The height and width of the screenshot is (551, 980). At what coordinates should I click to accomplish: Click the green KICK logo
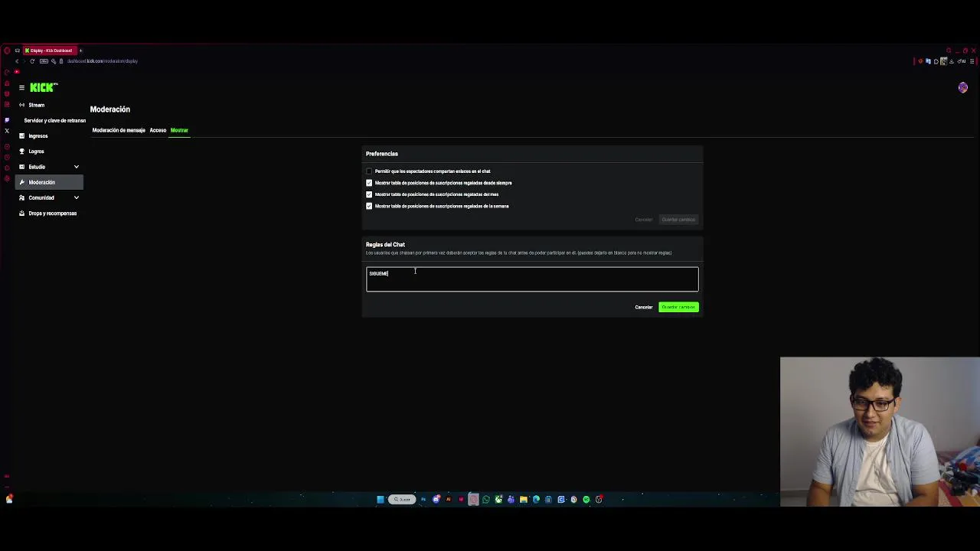tap(43, 87)
